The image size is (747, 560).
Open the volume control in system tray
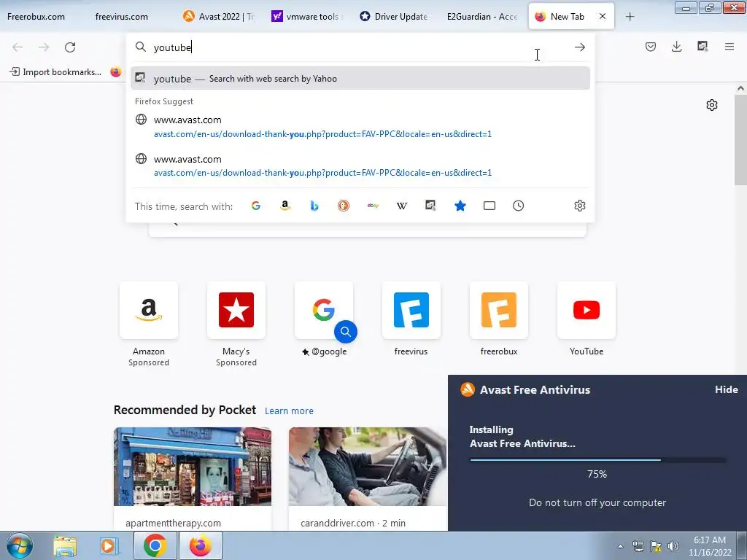point(673,546)
